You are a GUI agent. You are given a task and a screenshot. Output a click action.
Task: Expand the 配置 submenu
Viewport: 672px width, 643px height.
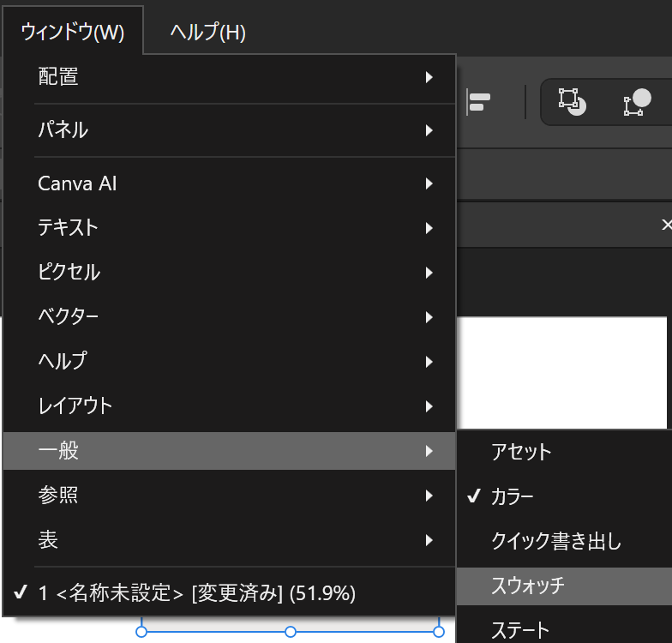tap(230, 77)
